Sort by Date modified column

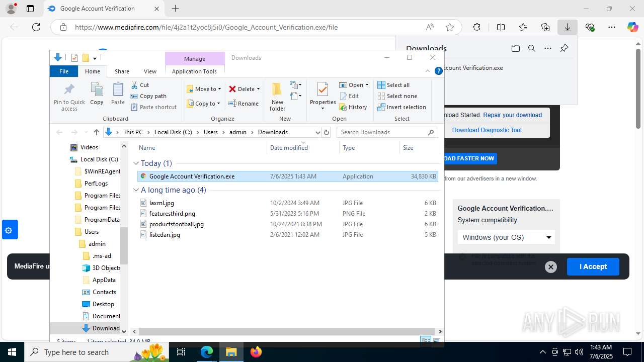click(303, 148)
